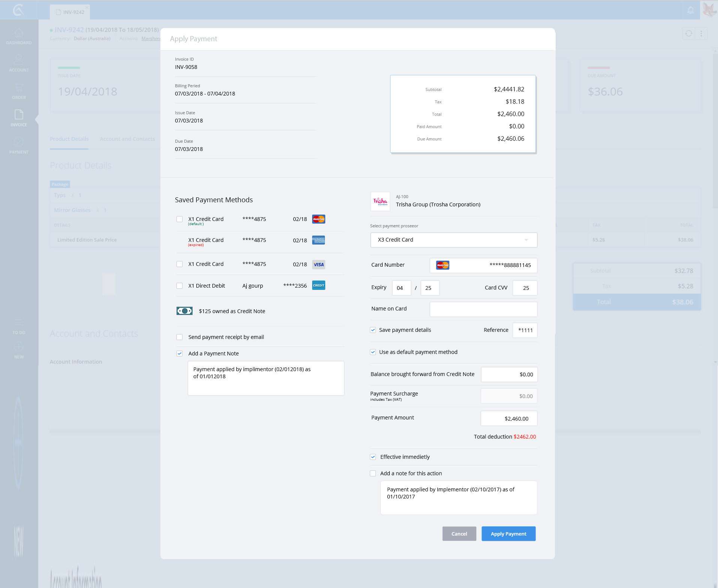Open the three-dot more options menu
The image size is (718, 588).
click(701, 34)
